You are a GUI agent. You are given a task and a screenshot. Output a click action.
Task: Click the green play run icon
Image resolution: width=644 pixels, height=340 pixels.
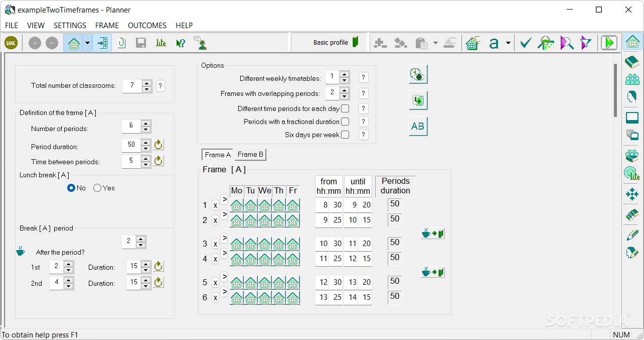[x=609, y=43]
